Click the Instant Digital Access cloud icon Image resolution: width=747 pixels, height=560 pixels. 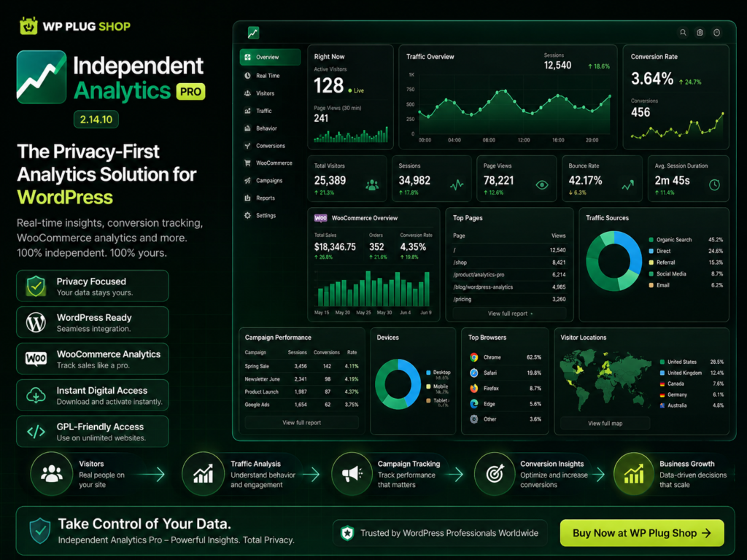tap(36, 395)
